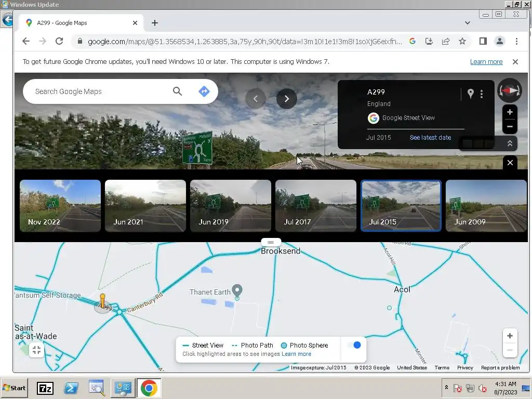This screenshot has height=399, width=532.
Task: Select the Jul 2017 imagery thumbnail
Action: [316, 206]
